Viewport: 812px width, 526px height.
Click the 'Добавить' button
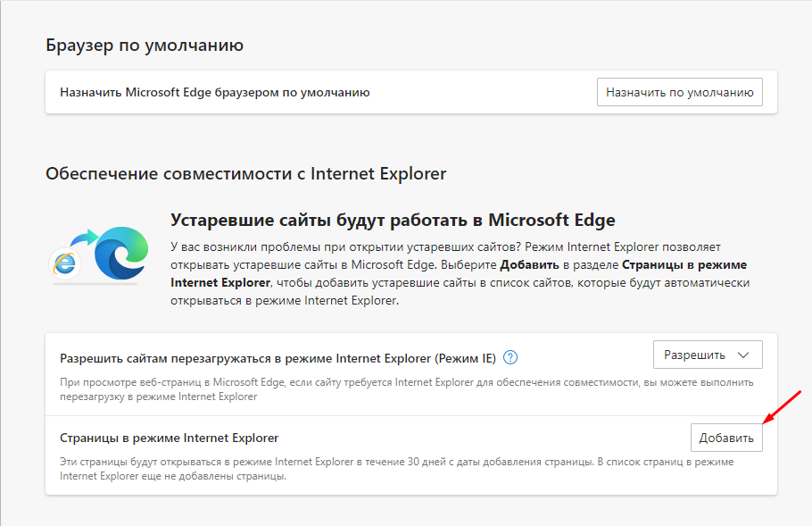[726, 438]
